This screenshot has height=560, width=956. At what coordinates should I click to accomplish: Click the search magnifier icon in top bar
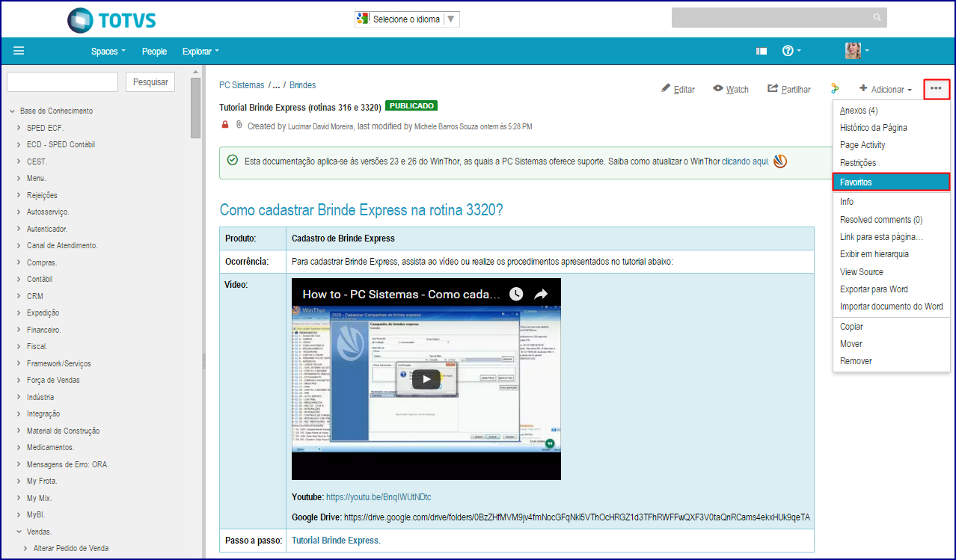pyautogui.click(x=877, y=17)
